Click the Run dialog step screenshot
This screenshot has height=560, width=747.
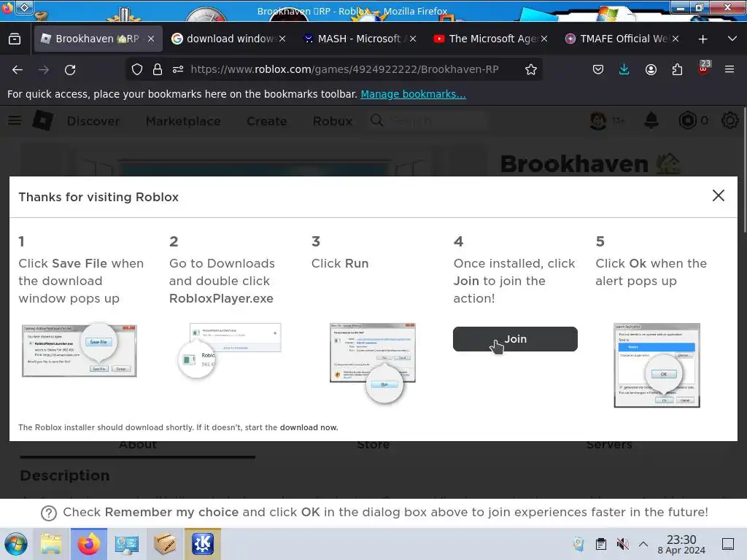(x=373, y=363)
